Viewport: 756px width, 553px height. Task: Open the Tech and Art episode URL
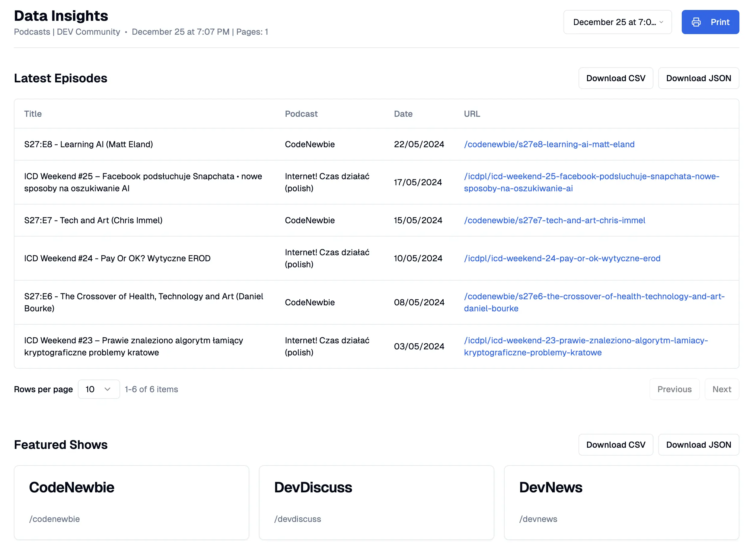(554, 220)
